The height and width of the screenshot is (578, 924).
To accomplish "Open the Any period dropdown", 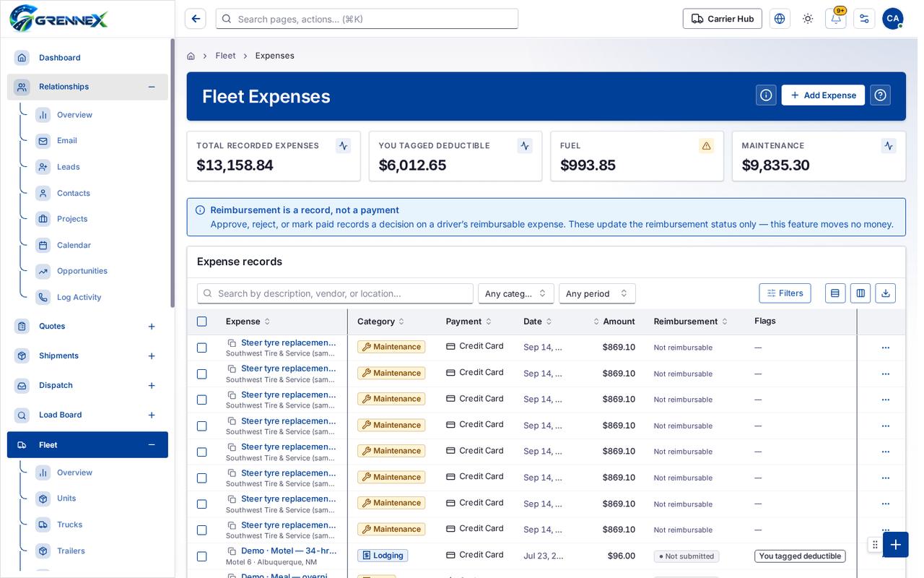I will (x=597, y=293).
